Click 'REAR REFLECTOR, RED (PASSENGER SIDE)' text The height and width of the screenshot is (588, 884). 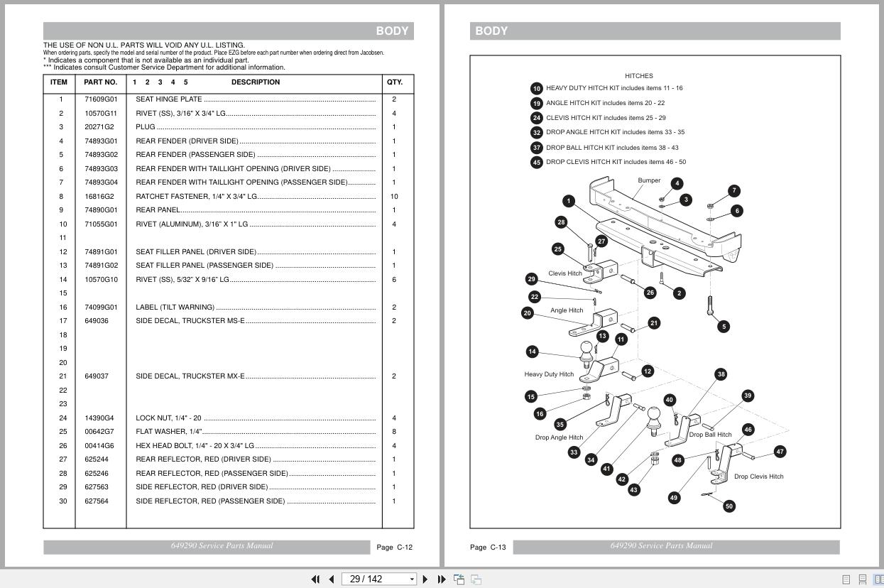[x=212, y=474]
